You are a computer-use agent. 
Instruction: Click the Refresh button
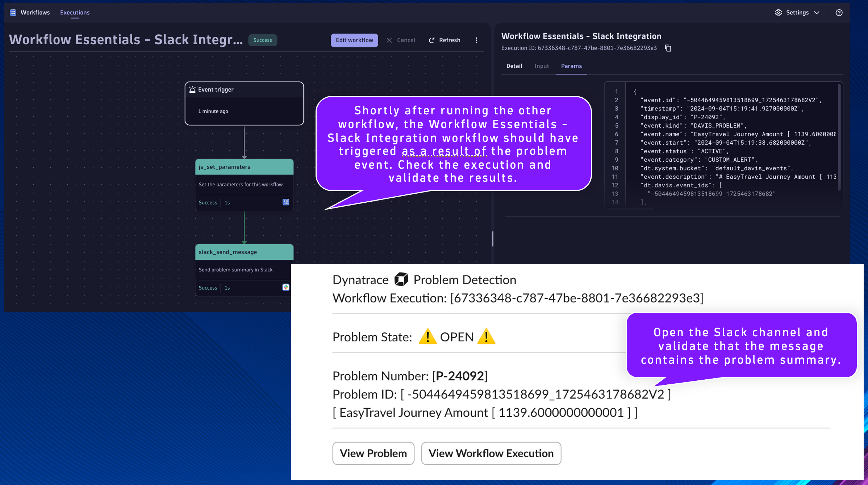[x=445, y=40]
